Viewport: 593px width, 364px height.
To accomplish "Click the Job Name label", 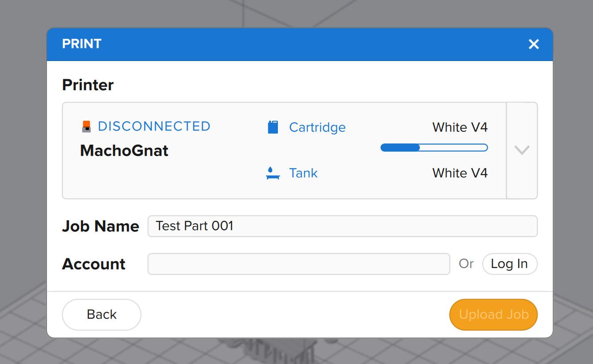I will click(x=100, y=226).
